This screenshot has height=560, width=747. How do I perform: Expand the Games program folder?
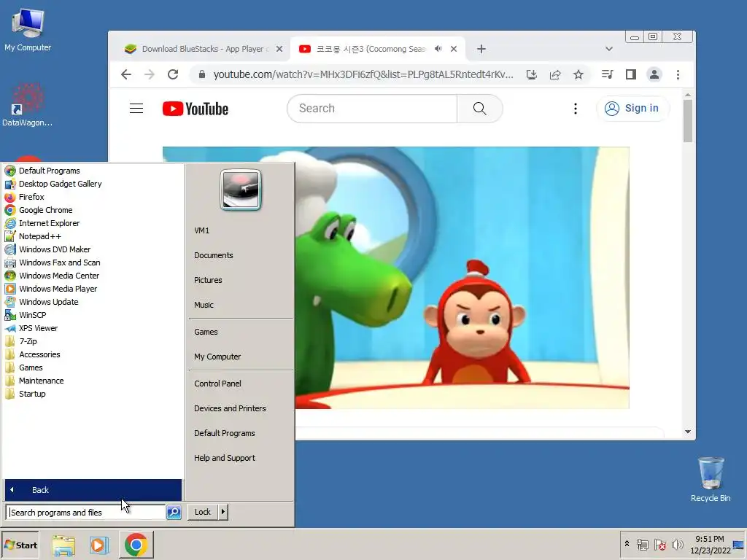[31, 367]
